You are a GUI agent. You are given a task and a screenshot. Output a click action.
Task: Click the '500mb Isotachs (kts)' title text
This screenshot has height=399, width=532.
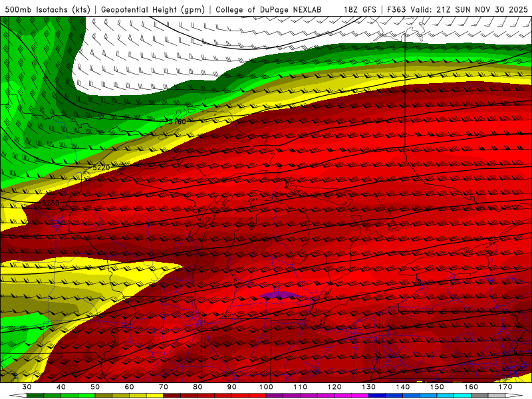[47, 9]
